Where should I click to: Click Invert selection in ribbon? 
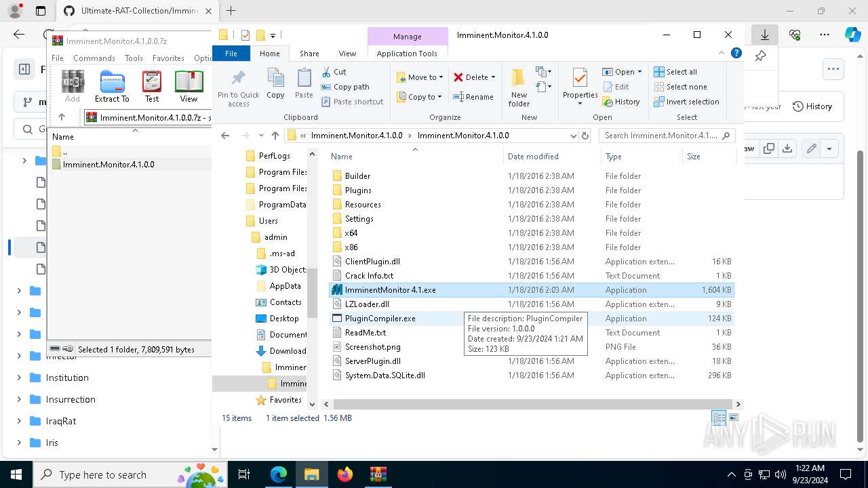pyautogui.click(x=686, y=102)
